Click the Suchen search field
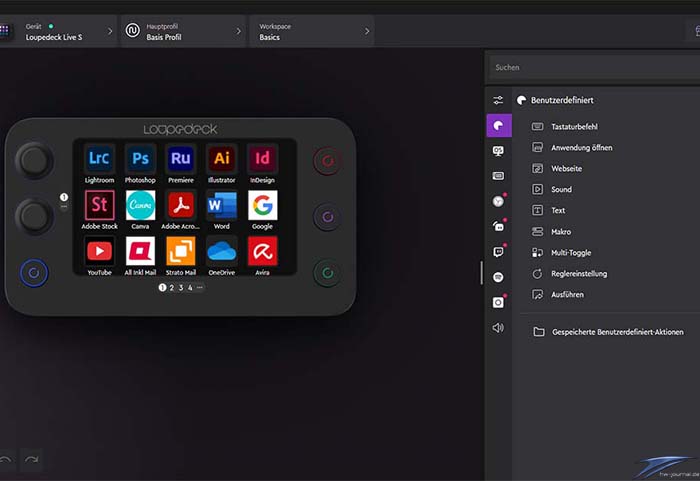This screenshot has height=481, width=700. point(590,68)
